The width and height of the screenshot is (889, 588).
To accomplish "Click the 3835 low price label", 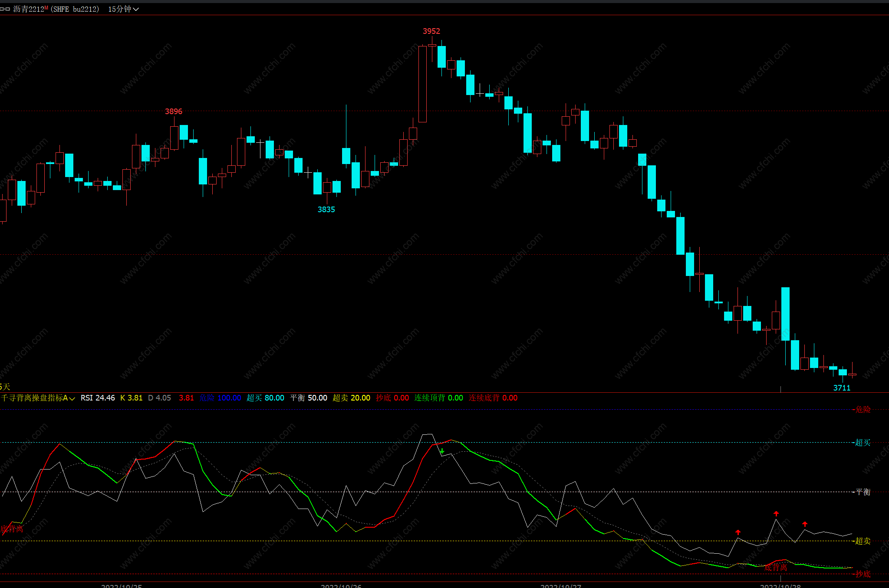I will 326,210.
